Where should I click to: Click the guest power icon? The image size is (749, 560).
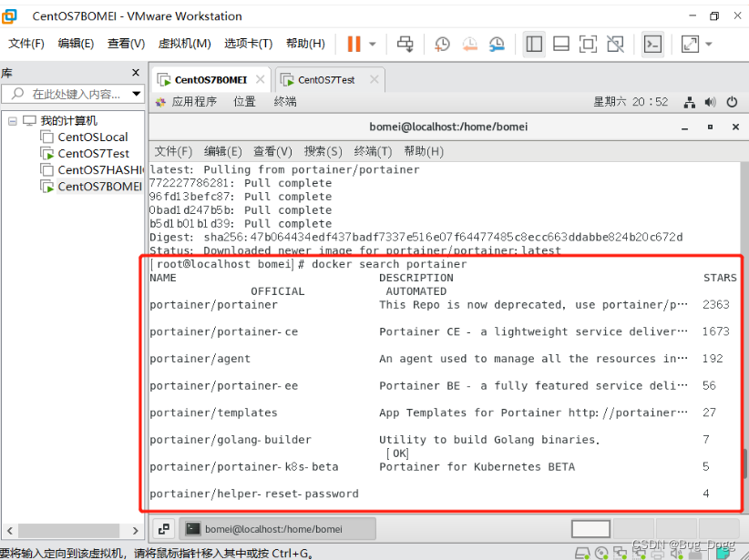pyautogui.click(x=732, y=102)
